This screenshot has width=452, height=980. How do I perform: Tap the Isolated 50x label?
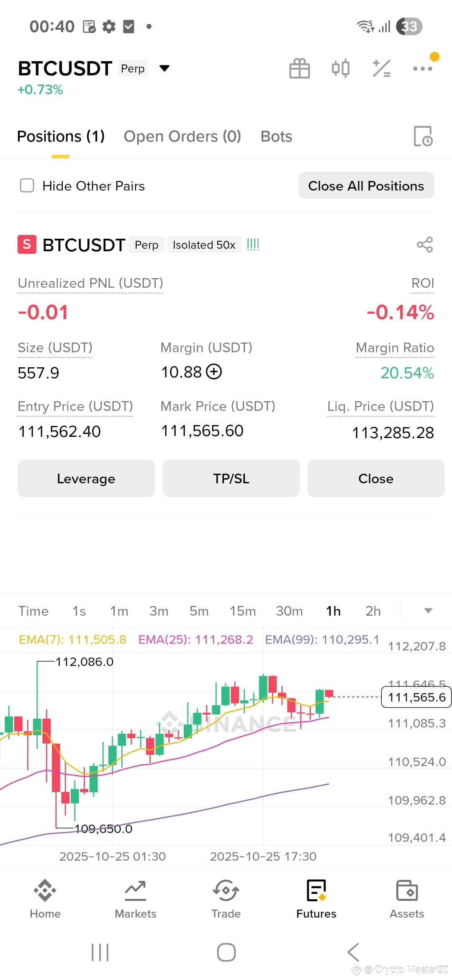coord(204,245)
